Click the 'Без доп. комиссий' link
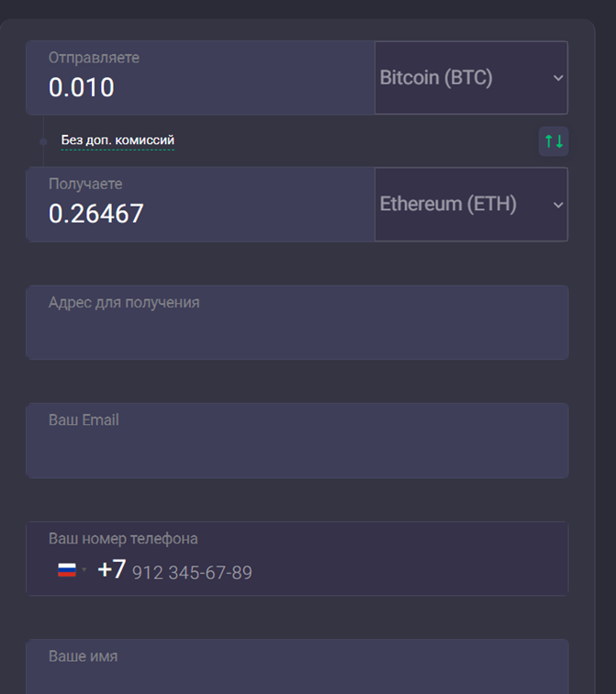 pyautogui.click(x=118, y=140)
